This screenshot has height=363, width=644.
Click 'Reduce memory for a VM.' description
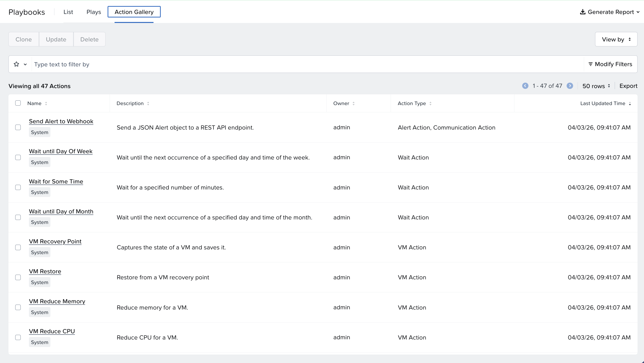[152, 308]
